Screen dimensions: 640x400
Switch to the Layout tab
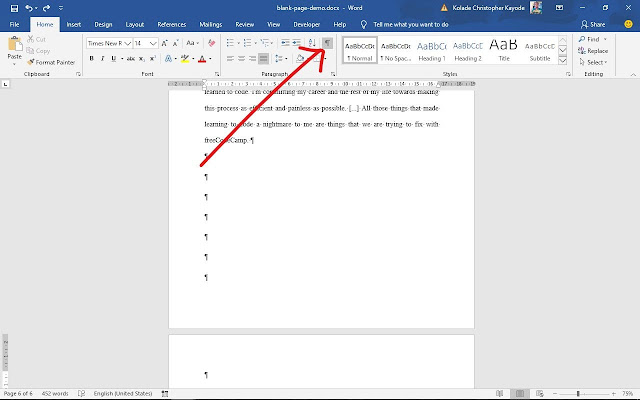coord(135,24)
